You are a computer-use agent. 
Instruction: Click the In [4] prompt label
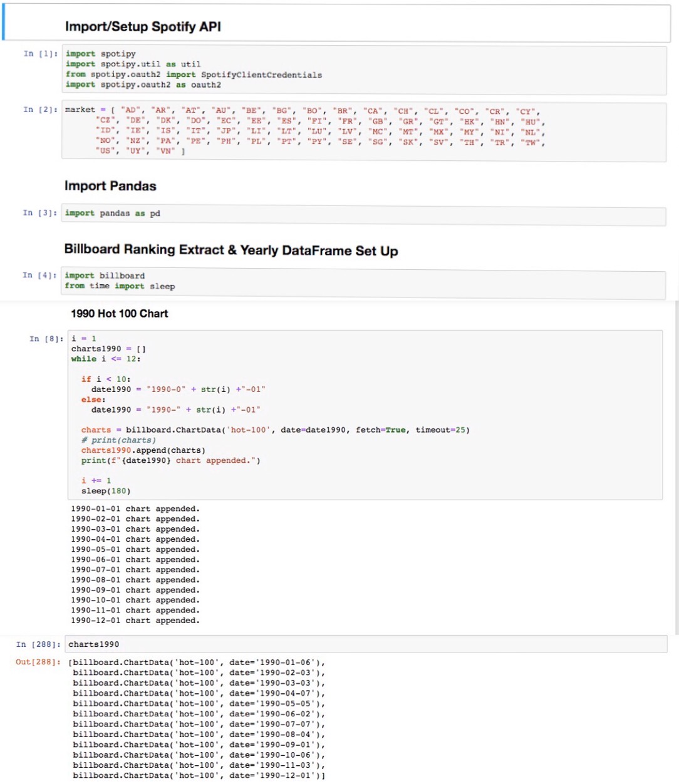click(x=40, y=275)
